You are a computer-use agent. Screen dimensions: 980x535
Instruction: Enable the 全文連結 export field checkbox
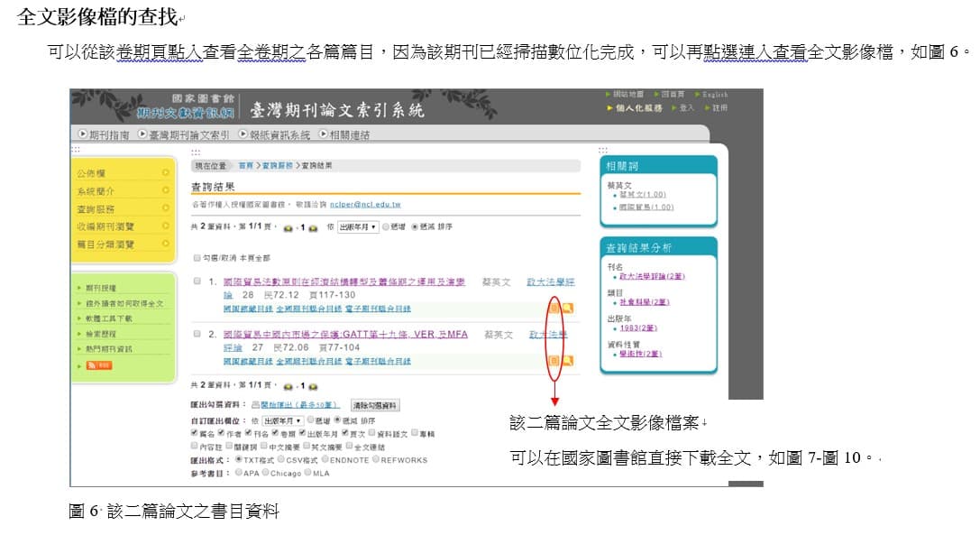pyautogui.click(x=350, y=447)
